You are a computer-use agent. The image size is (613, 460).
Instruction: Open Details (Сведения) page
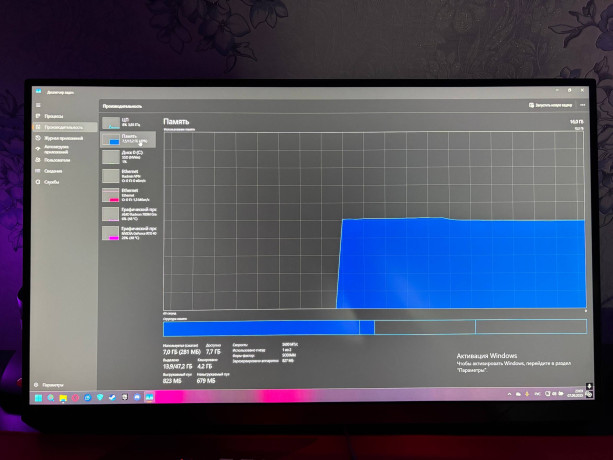pyautogui.click(x=52, y=171)
